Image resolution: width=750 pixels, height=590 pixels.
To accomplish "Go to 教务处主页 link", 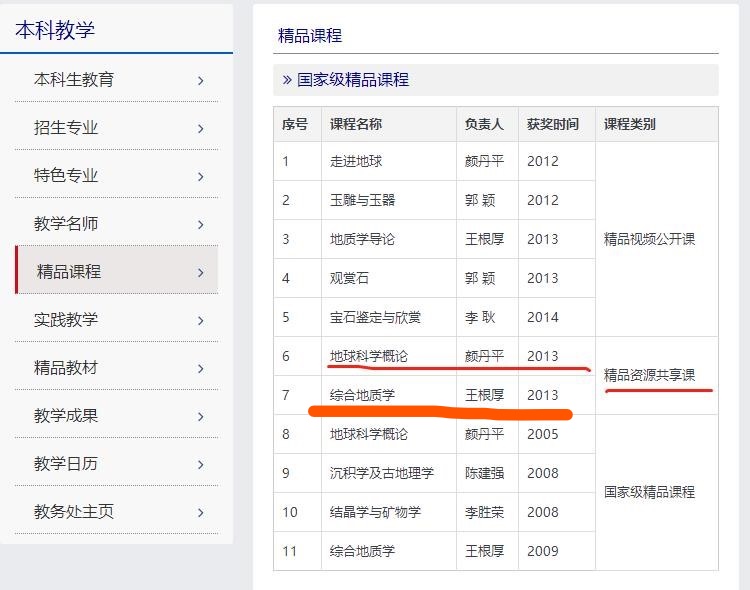I will pyautogui.click(x=74, y=512).
